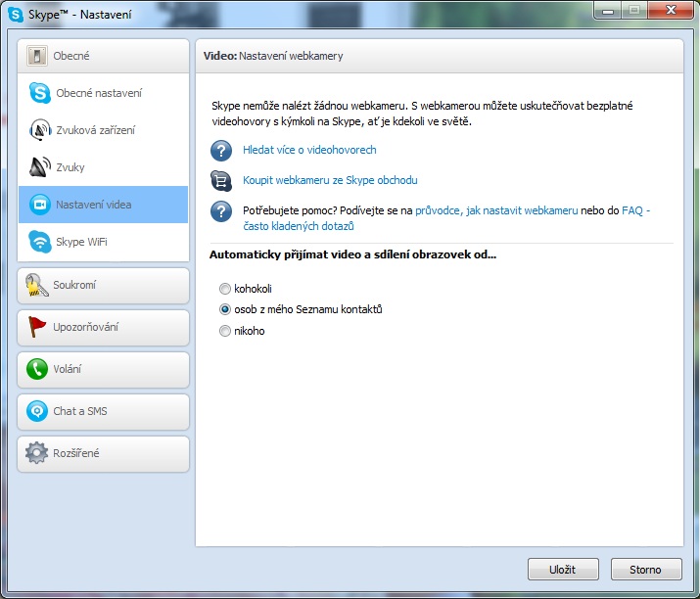Open Koupit webkameru ze Skype obchodu link
700x599 pixels.
[330, 180]
